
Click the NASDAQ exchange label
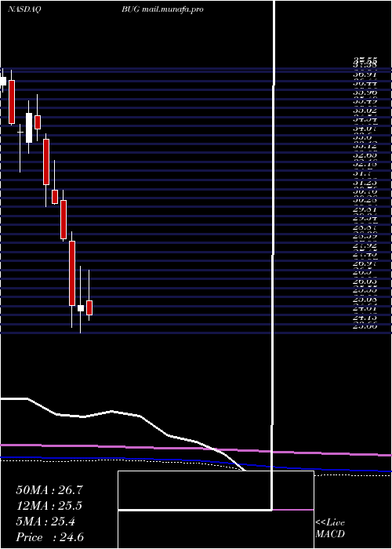tap(24, 9)
